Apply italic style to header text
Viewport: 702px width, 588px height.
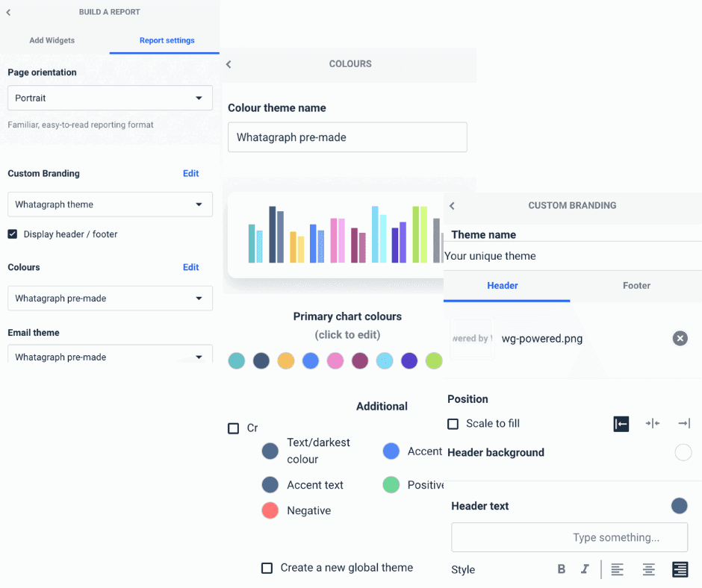(585, 569)
